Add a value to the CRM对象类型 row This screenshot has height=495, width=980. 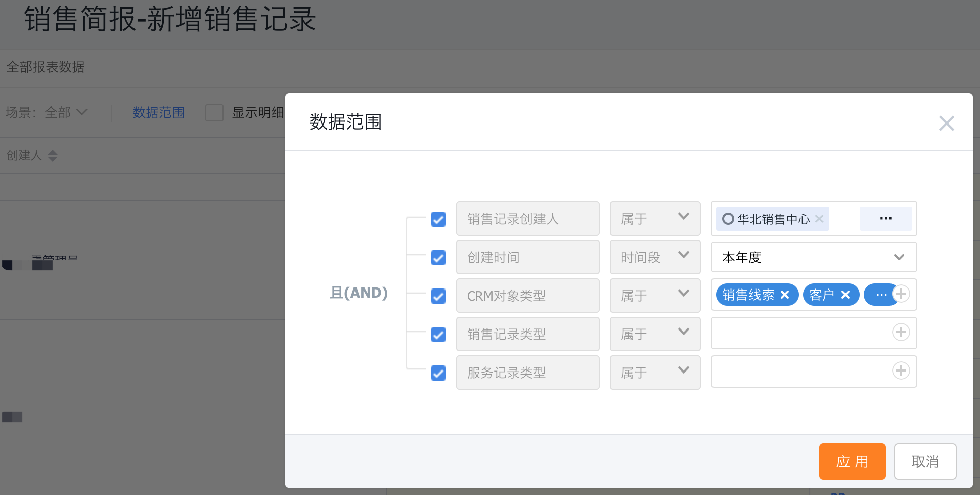901,294
